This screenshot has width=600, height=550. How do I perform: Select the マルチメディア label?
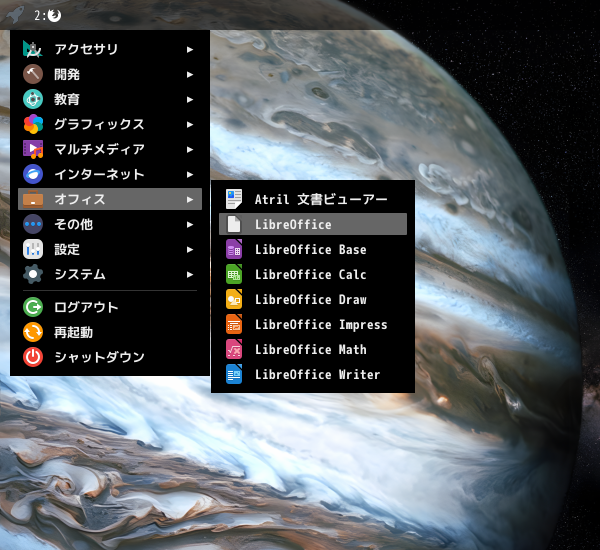coord(99,149)
